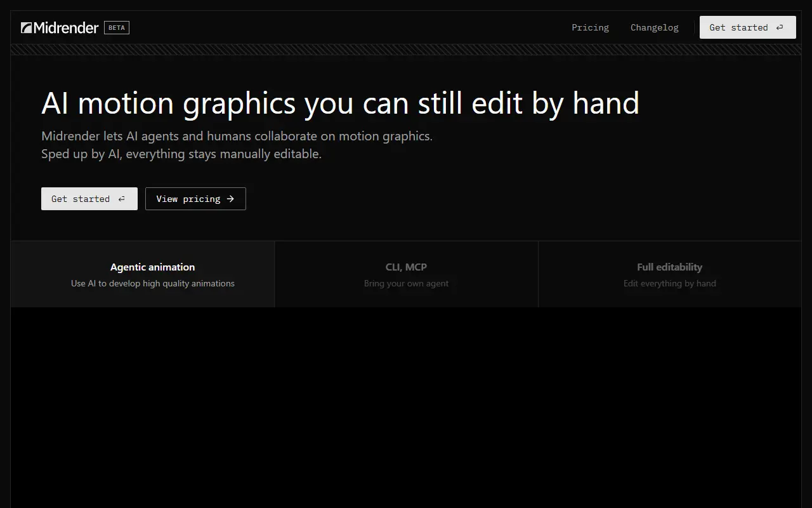This screenshot has width=812, height=508.
Task: Select the Agentic animation tab
Action: 143,274
